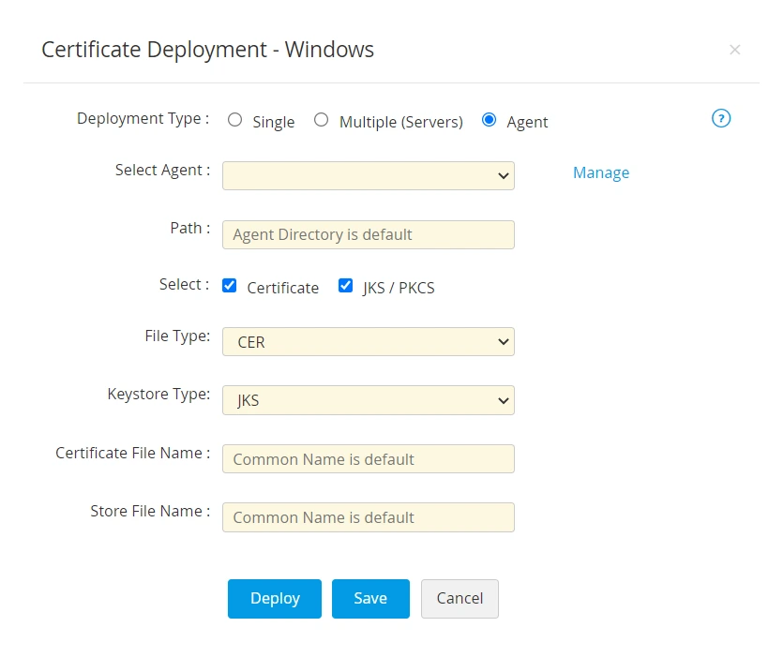Screen dimensions: 784x672
Task: Click the Store File Name text box
Action: tap(368, 516)
